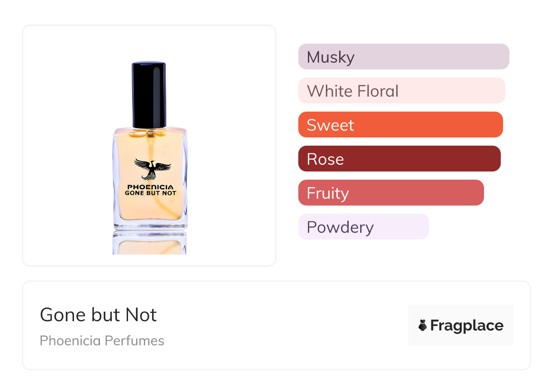Choose the Powdery accord bar
The height and width of the screenshot is (392, 553).
point(363,227)
